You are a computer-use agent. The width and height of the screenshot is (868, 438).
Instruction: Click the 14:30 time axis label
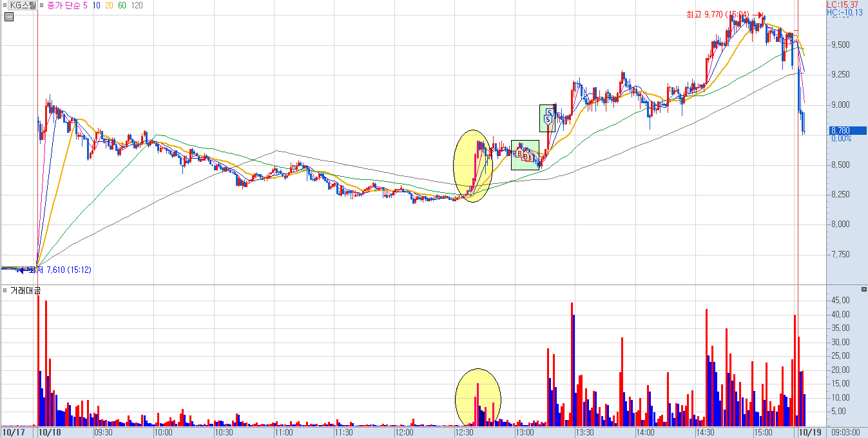(x=706, y=432)
